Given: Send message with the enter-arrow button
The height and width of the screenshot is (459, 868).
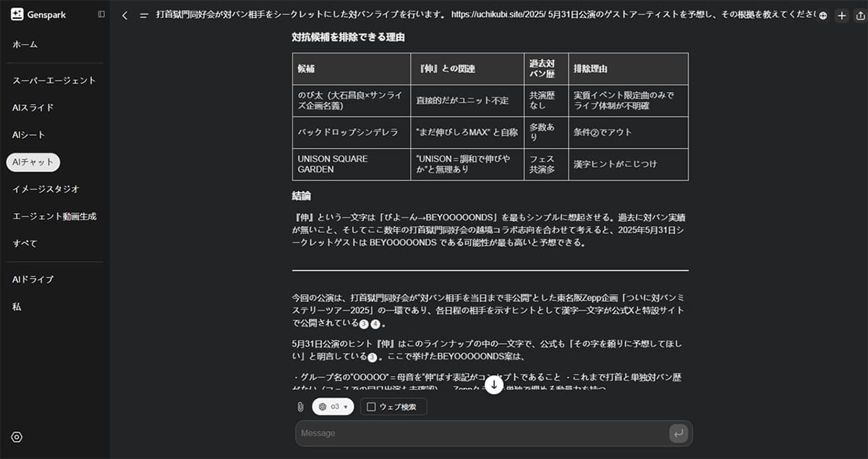Looking at the screenshot, I should (x=678, y=433).
